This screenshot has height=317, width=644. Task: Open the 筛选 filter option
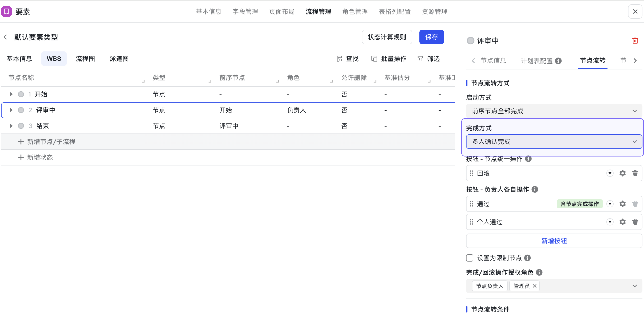(429, 59)
